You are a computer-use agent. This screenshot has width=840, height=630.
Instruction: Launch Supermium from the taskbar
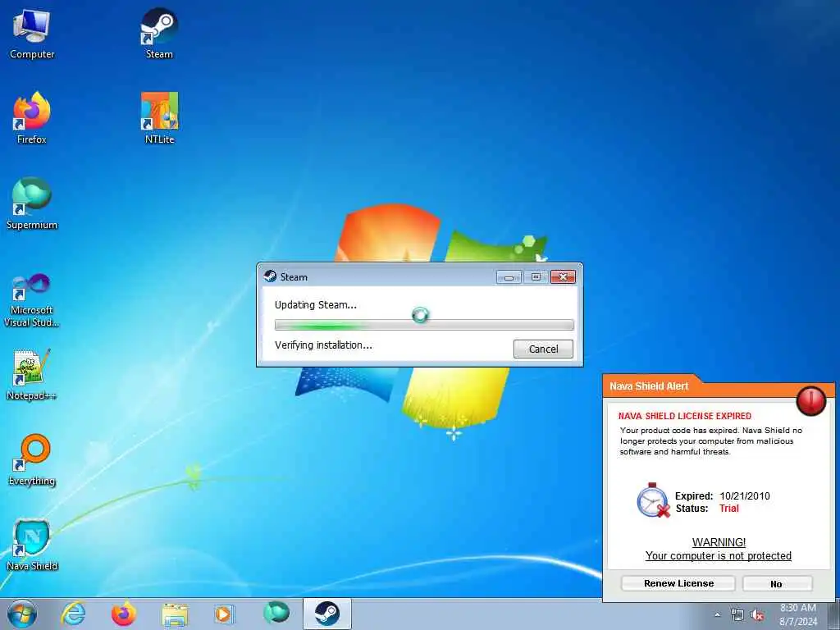coord(276,613)
